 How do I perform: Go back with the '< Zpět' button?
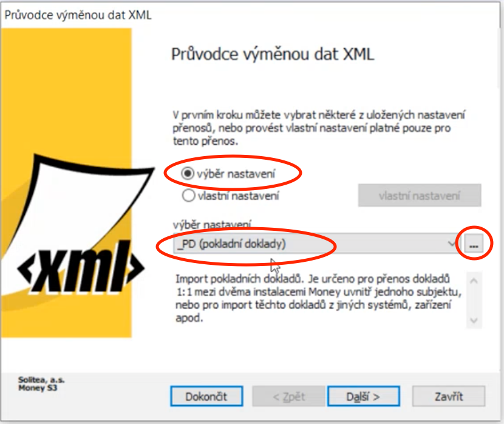(x=288, y=396)
